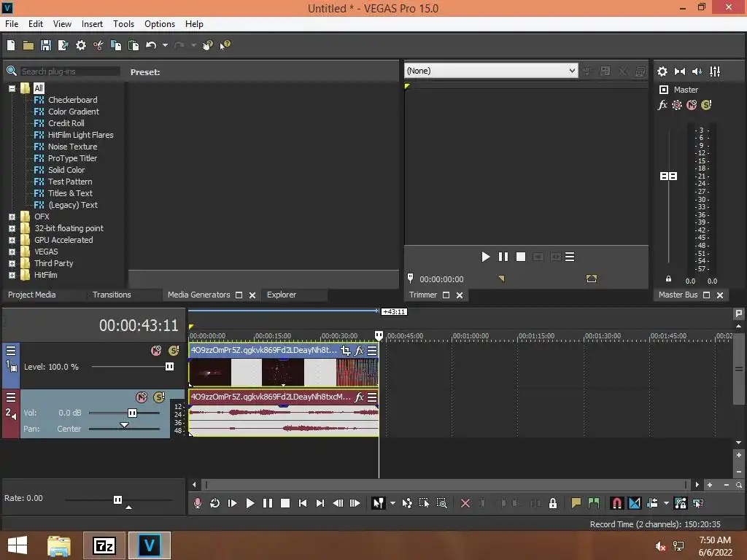Click Search plug-ins field
Image resolution: width=747 pixels, height=560 pixels.
click(70, 71)
